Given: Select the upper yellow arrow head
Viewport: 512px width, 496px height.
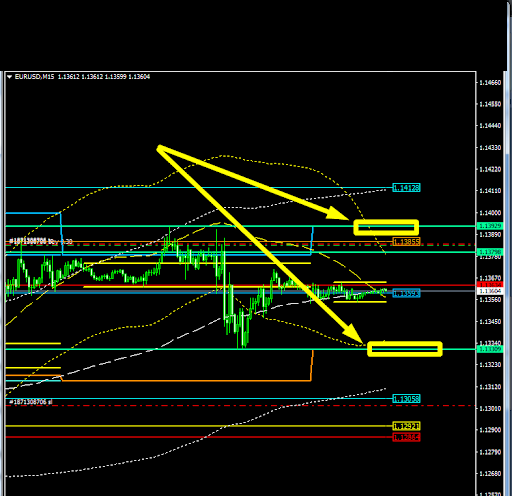Looking at the screenshot, I should pyautogui.click(x=337, y=213).
